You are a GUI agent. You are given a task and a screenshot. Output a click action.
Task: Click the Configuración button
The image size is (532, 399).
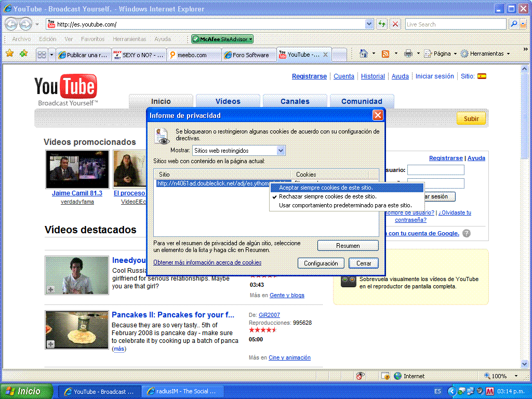point(321,263)
